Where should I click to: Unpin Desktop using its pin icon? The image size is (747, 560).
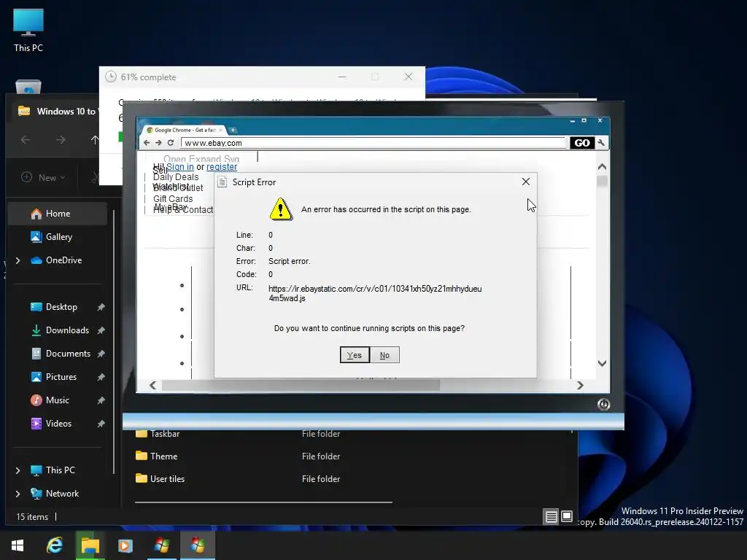[x=101, y=307]
